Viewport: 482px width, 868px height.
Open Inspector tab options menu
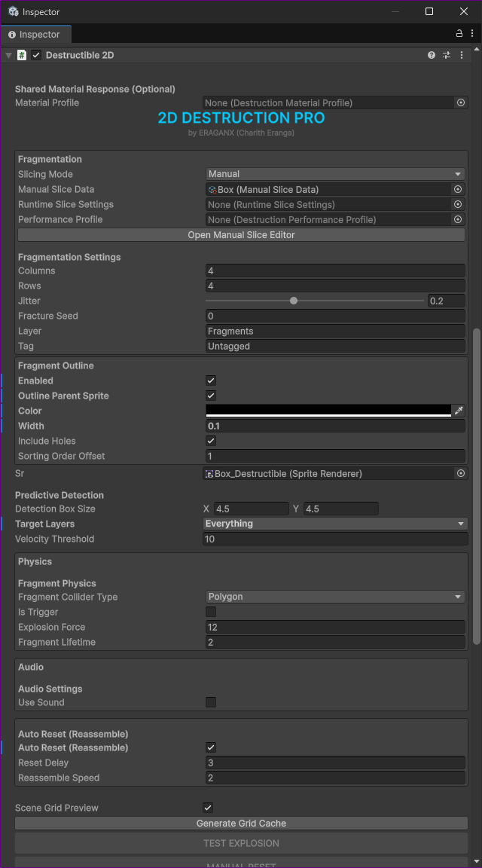(472, 34)
